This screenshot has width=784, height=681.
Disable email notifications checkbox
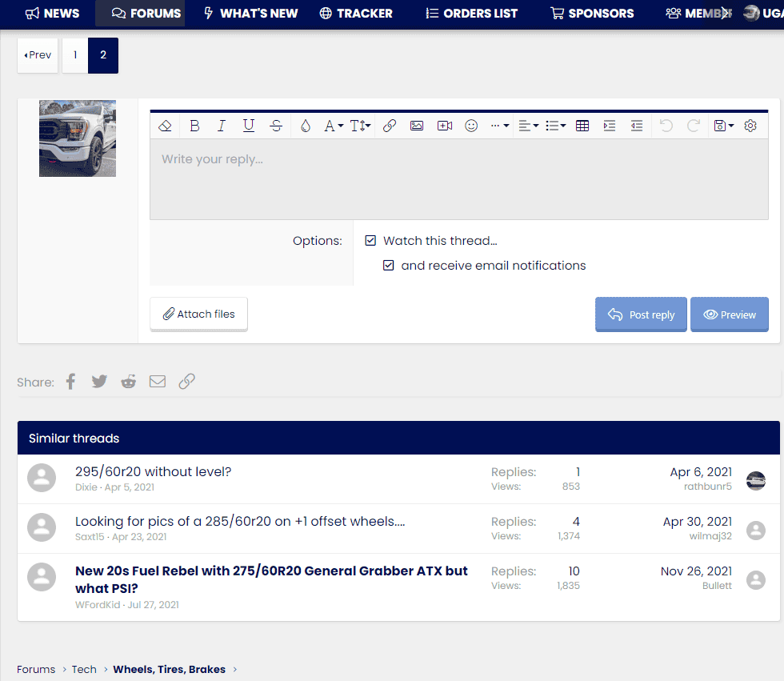tap(388, 265)
